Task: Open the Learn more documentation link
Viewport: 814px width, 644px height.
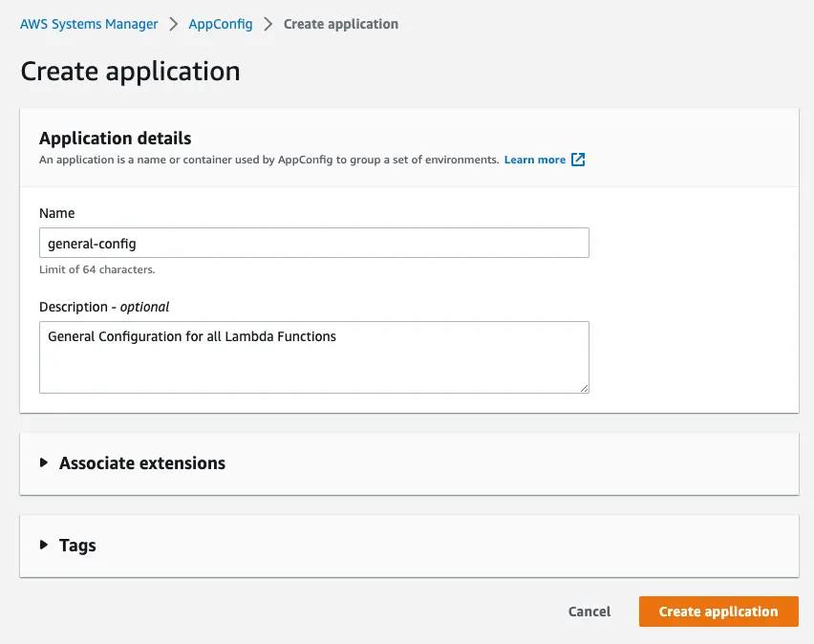Action: pyautogui.click(x=535, y=160)
